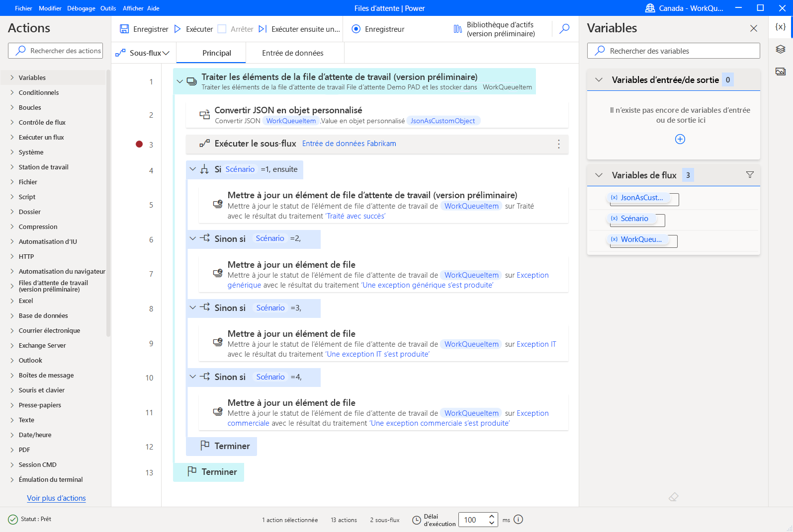The height and width of the screenshot is (532, 793).
Task: Collapse the Sinon si Scénario =2 block
Action: click(x=193, y=238)
